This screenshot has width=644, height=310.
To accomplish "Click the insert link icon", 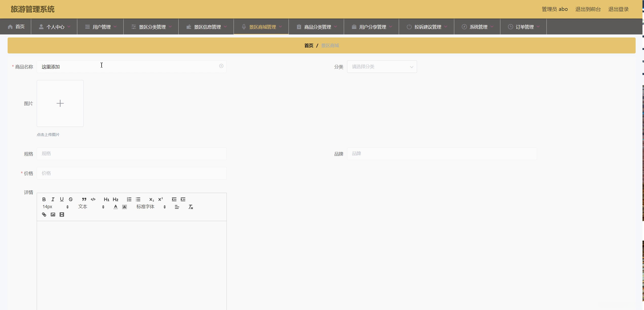I will coord(44,215).
